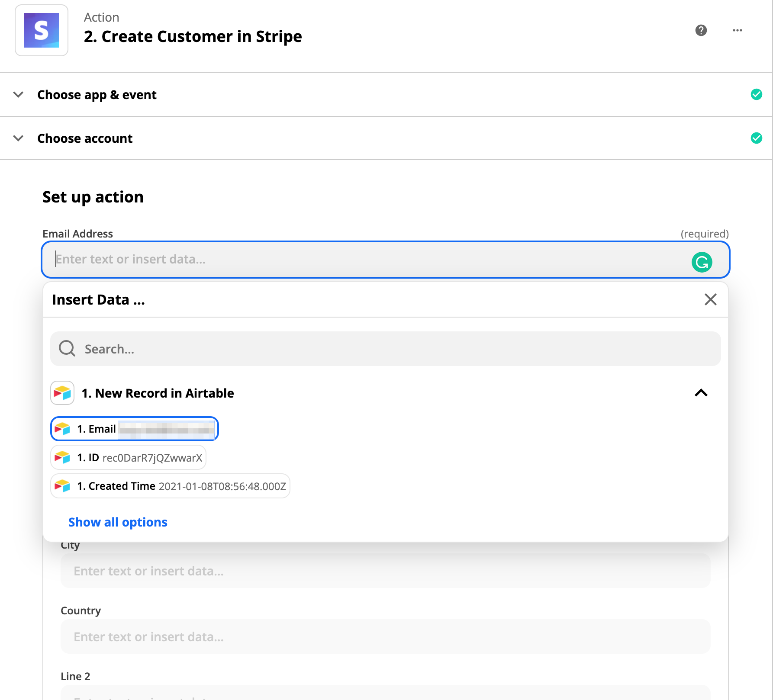Click the Stripe app logo icon
Viewport: 773px width, 700px height.
click(x=42, y=30)
